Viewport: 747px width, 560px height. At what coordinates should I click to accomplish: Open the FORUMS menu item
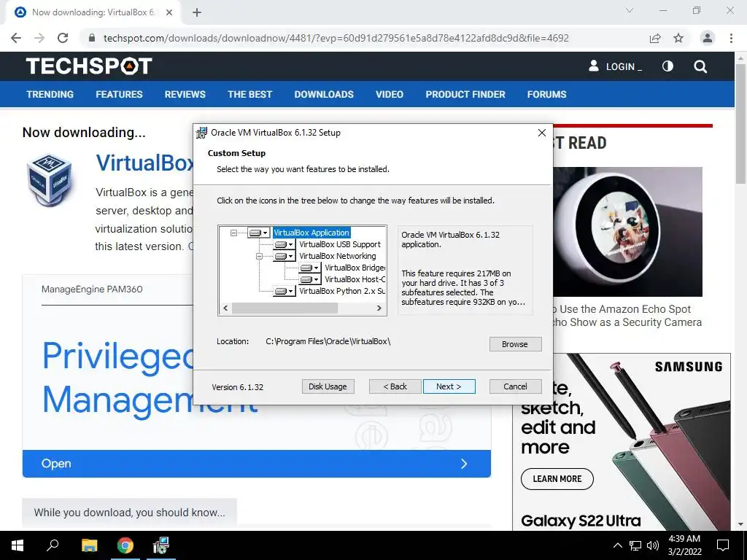click(x=546, y=94)
